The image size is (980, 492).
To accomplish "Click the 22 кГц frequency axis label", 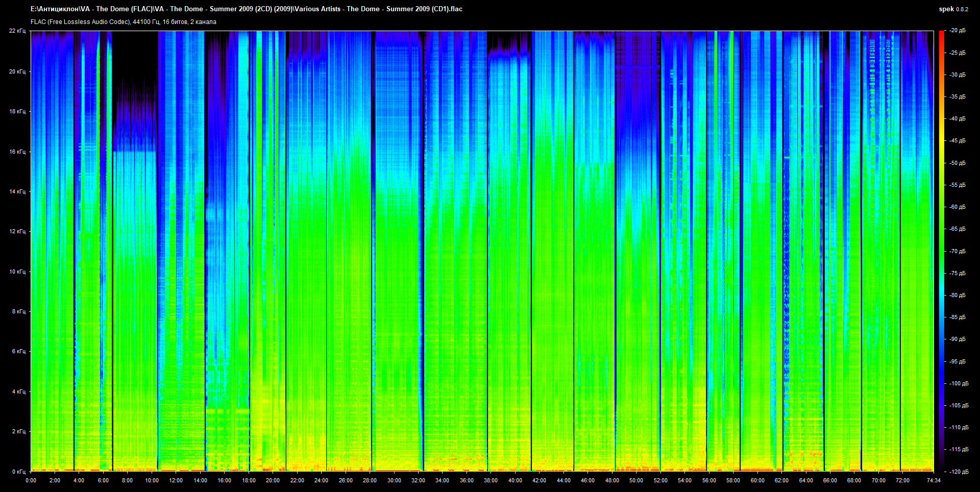I will [x=17, y=31].
